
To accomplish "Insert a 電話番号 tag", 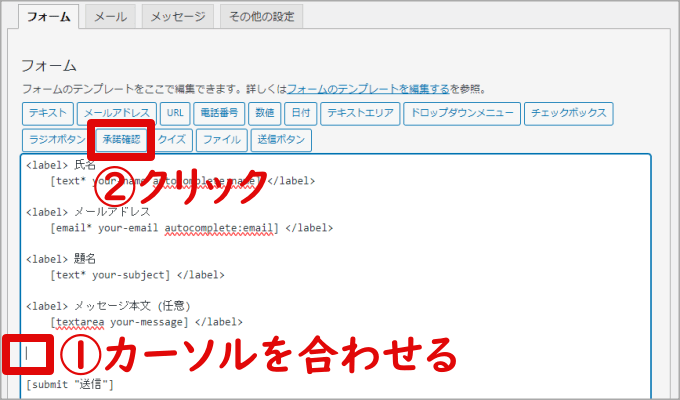I will tap(219, 114).
